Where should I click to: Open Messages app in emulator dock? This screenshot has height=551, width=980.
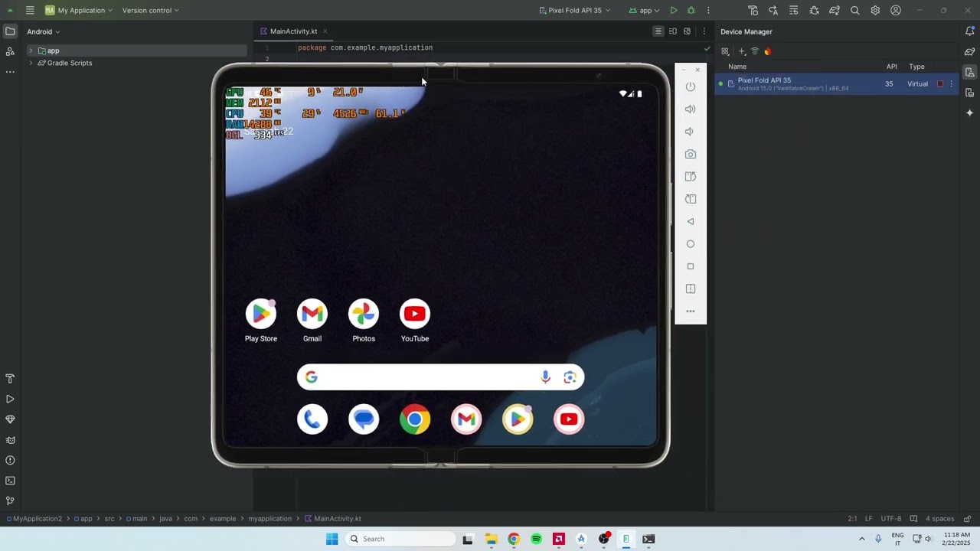(x=364, y=419)
